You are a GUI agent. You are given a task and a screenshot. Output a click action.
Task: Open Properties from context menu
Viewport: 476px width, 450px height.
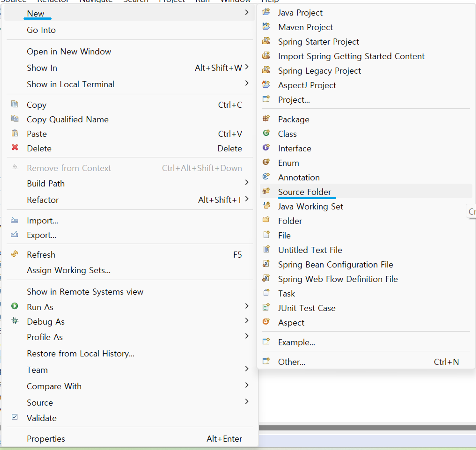point(46,439)
